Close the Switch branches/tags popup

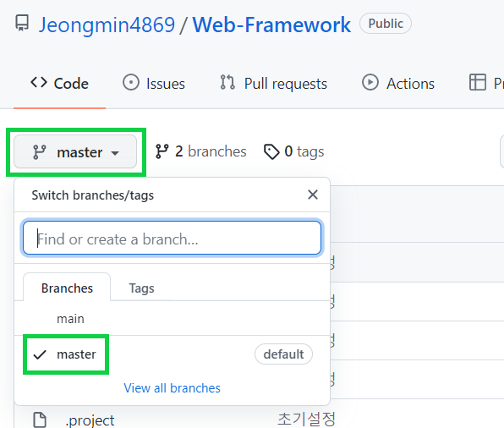[313, 195]
